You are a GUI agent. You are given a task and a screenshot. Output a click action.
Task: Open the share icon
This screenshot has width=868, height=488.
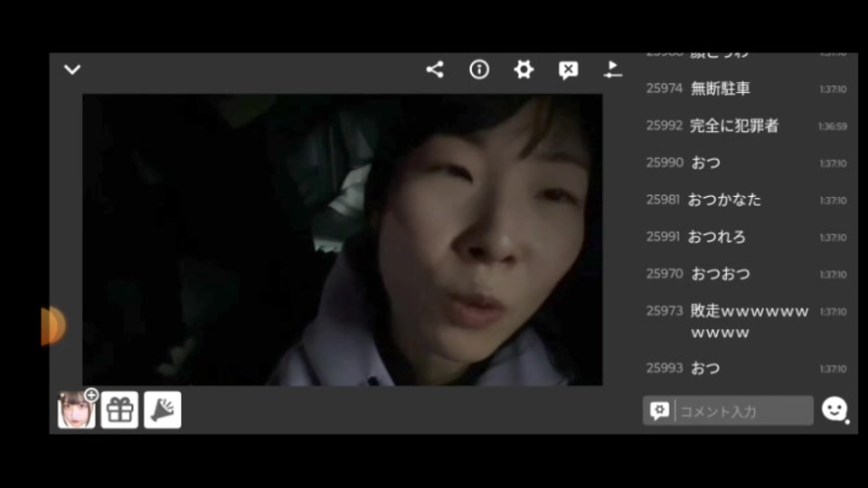point(435,70)
